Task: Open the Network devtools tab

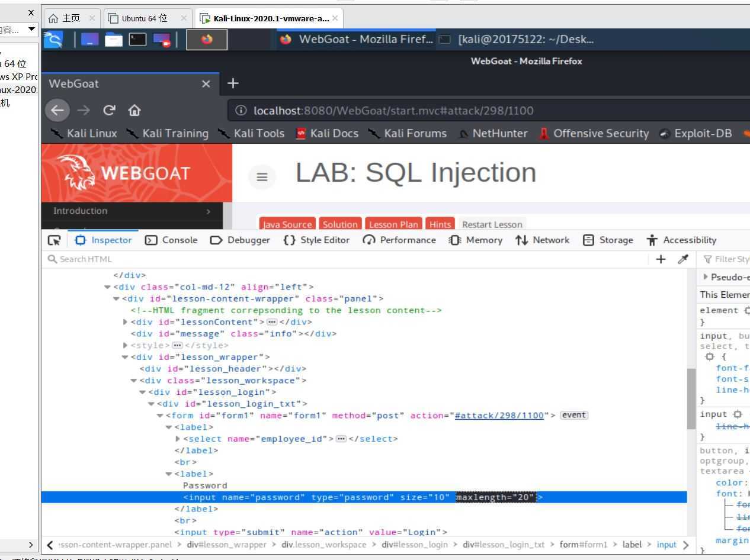Action: (541, 240)
